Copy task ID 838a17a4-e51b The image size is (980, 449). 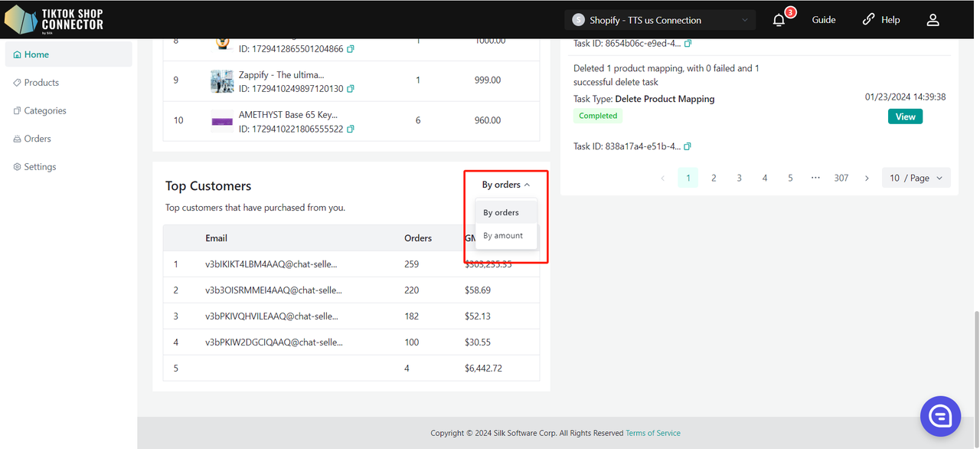(688, 146)
